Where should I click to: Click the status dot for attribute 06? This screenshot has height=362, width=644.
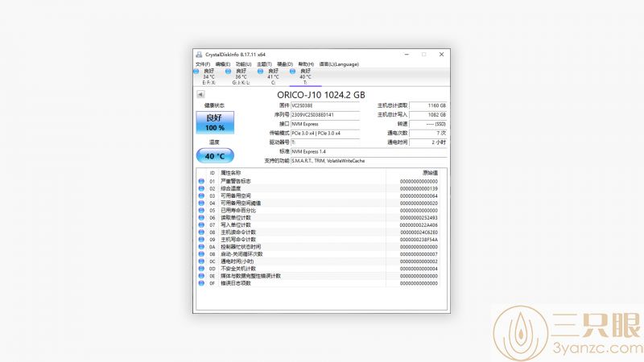tap(201, 217)
